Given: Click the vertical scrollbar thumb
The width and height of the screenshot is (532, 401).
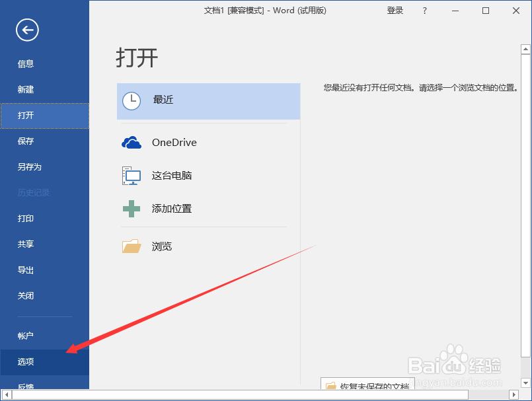Looking at the screenshot, I should click(525, 205).
